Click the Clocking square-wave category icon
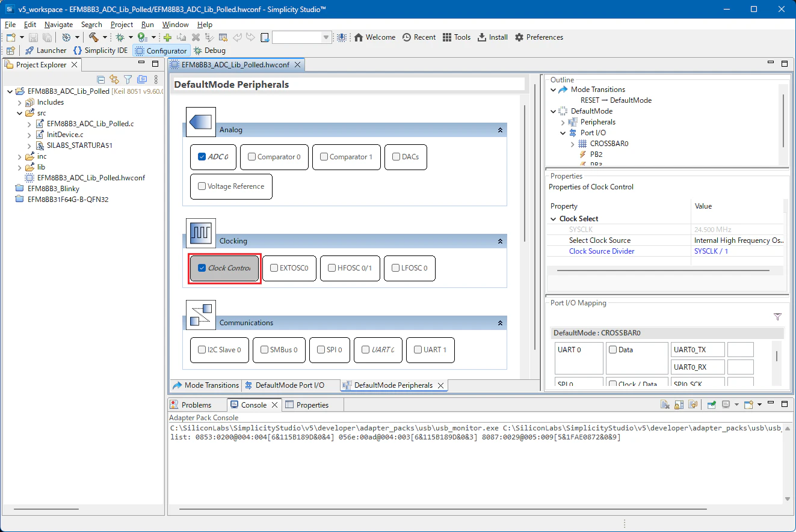The width and height of the screenshot is (796, 532). 201,234
